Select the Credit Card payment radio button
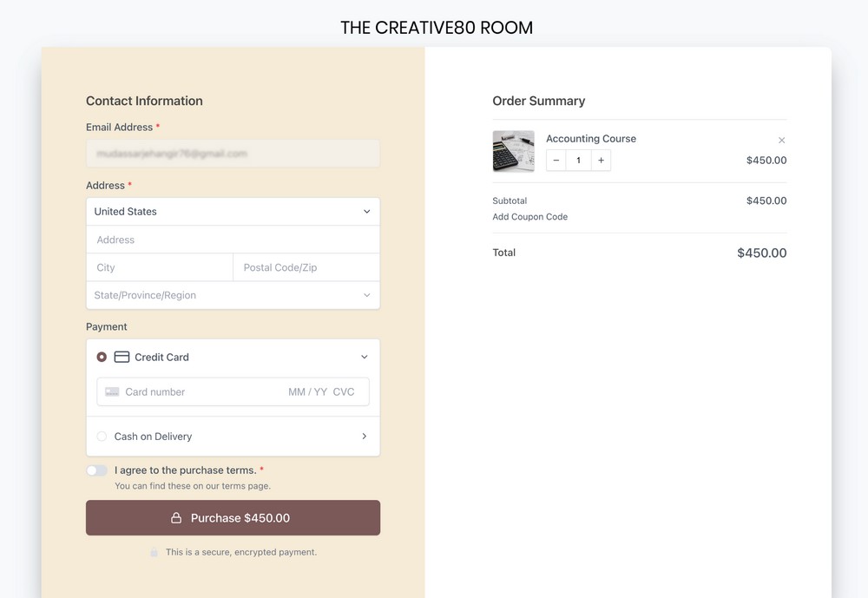868x598 pixels. tap(102, 357)
